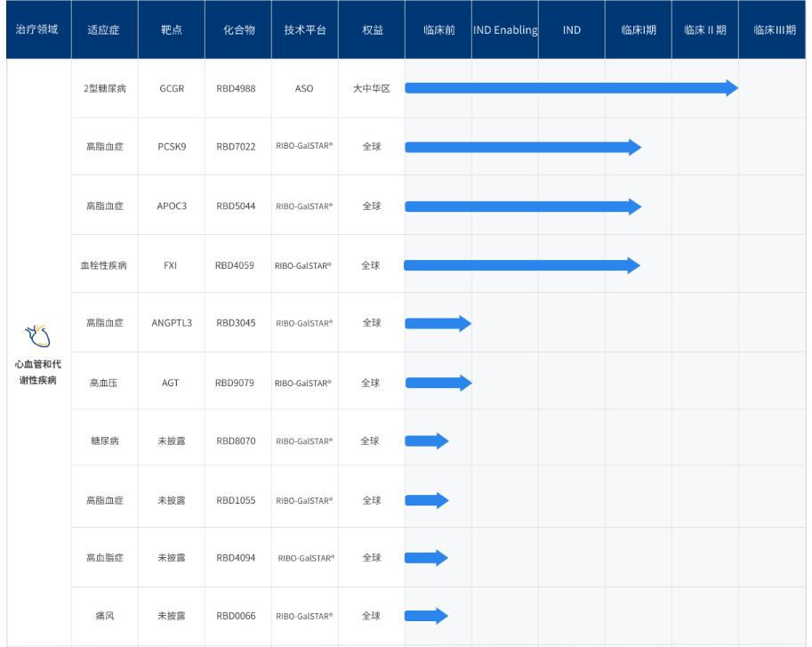Select 未披露 target in RBD8070 row
Viewport: 812px width, 647px height.
click(172, 441)
